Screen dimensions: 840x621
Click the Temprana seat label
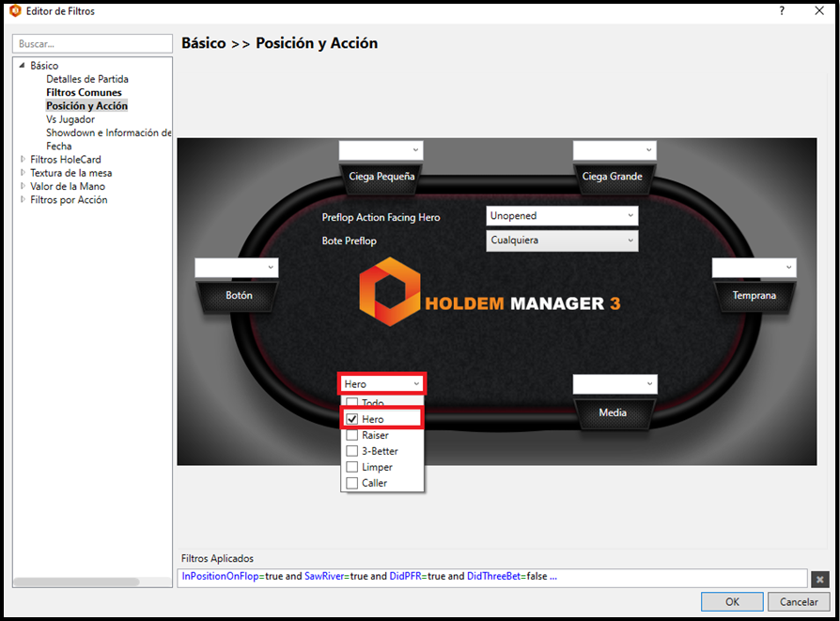(754, 295)
